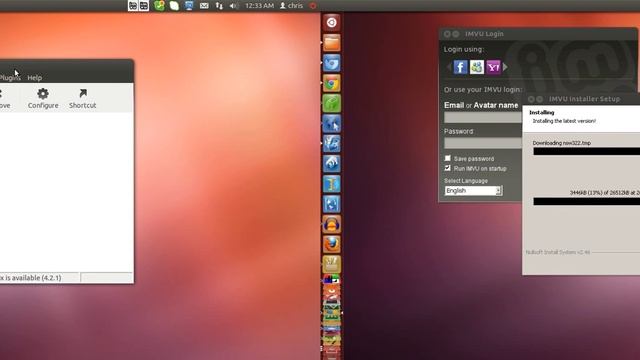Focus the Email or Avatar name field
This screenshot has height=360, width=640.
coord(483,118)
